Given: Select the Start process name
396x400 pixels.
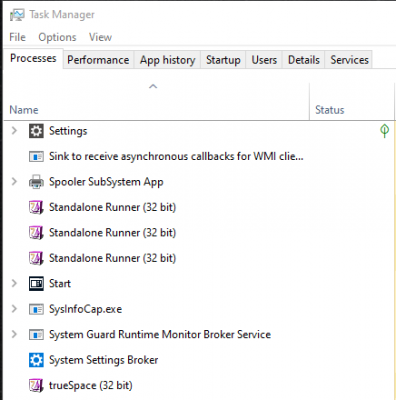Looking at the screenshot, I should coord(60,284).
